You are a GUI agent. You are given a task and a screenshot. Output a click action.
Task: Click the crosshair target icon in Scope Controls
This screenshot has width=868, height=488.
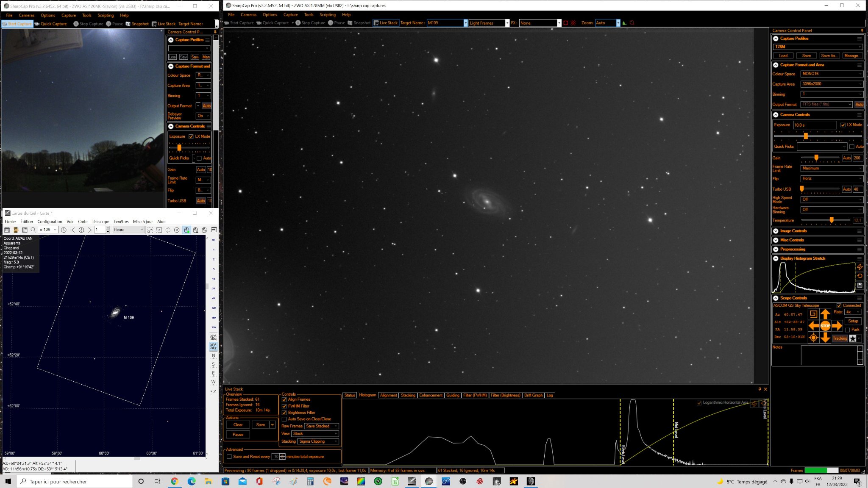tap(813, 338)
